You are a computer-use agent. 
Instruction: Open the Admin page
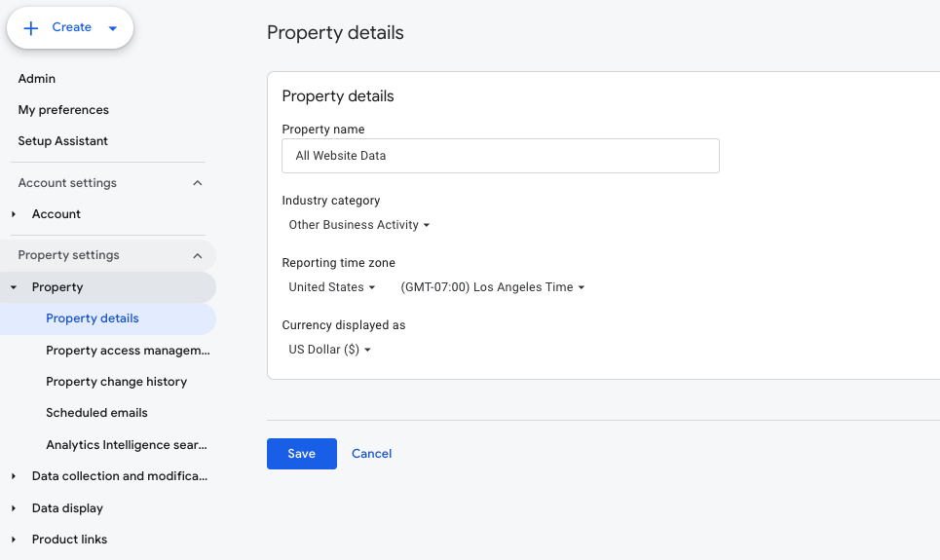[x=37, y=79]
